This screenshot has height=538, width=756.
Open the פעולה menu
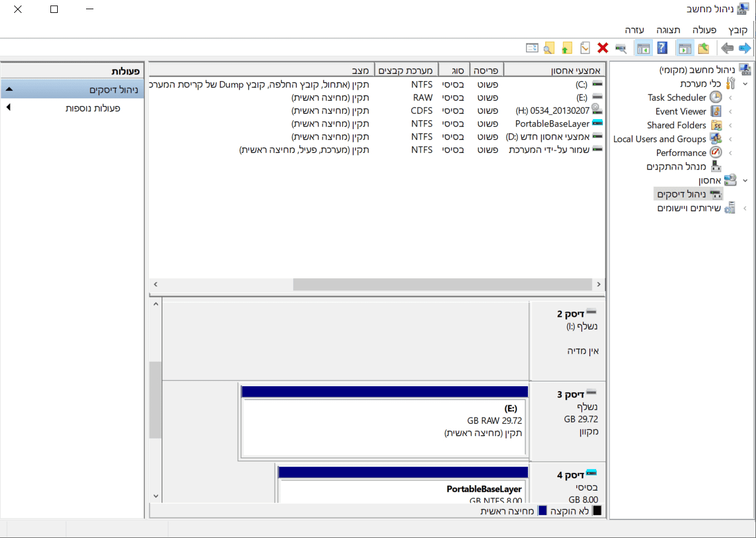click(704, 30)
